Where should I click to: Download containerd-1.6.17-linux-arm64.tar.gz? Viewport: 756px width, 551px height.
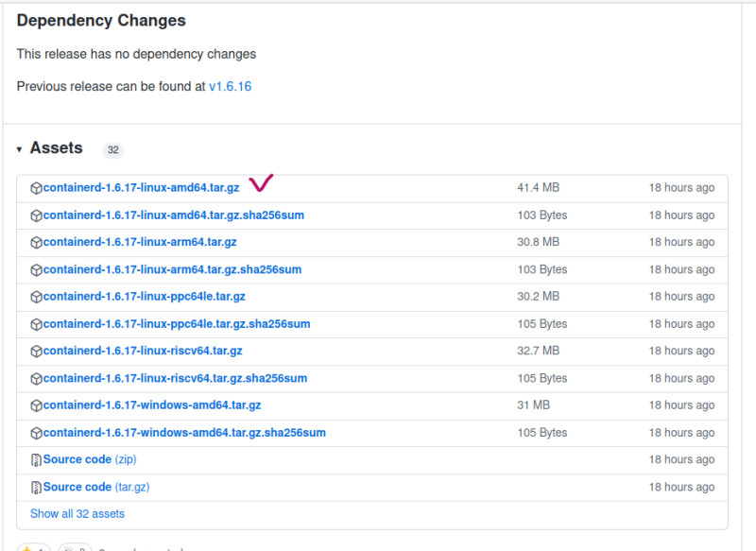click(140, 243)
